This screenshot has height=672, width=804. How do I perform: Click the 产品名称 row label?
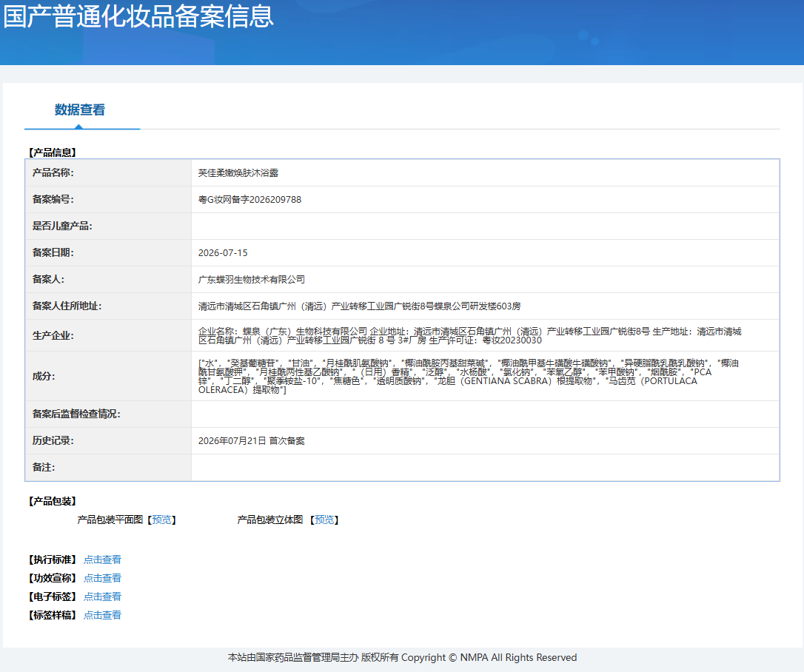[x=53, y=172]
